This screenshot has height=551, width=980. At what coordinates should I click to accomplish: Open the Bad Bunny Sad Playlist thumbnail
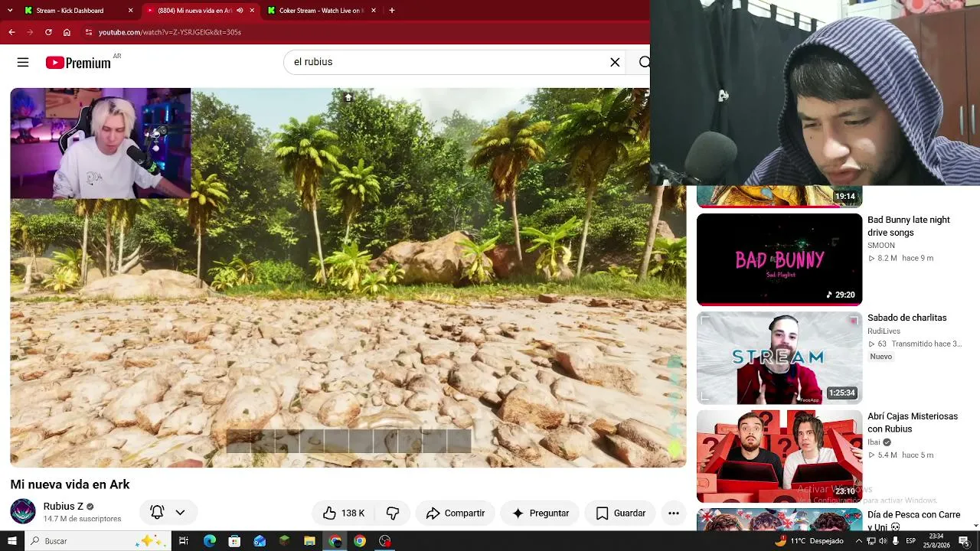[x=779, y=259]
